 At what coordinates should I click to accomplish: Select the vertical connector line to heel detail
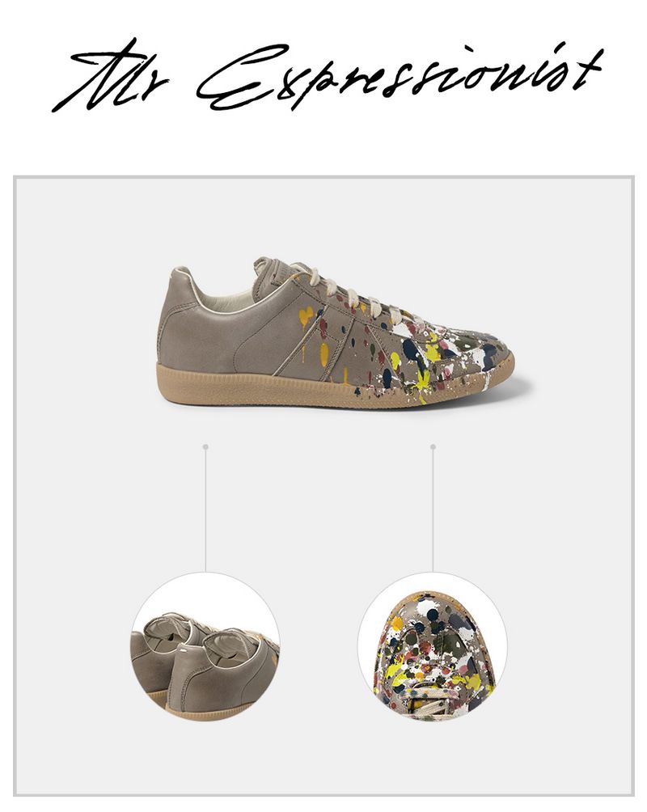pyautogui.click(x=205, y=510)
